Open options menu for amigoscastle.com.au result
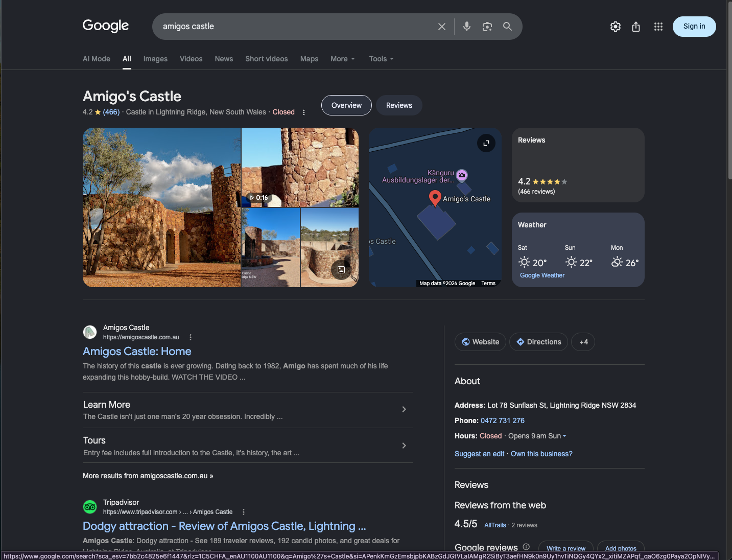The height and width of the screenshot is (560, 732). pyautogui.click(x=191, y=337)
